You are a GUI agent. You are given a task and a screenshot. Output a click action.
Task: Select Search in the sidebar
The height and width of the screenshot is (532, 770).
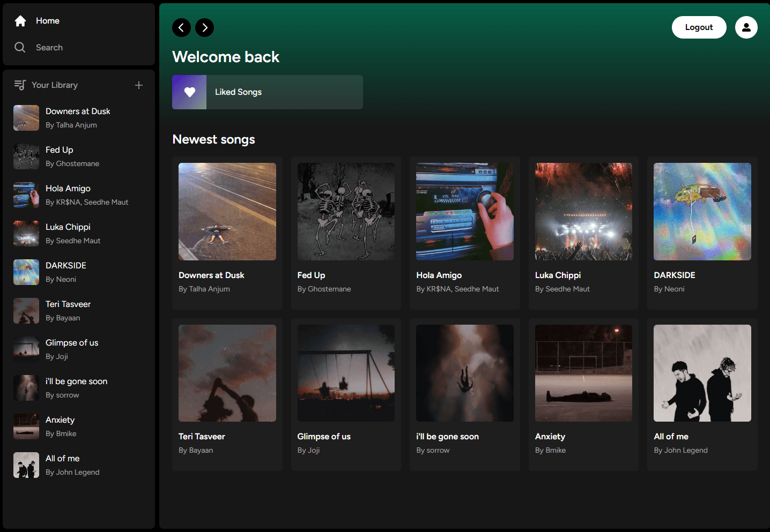tap(49, 48)
